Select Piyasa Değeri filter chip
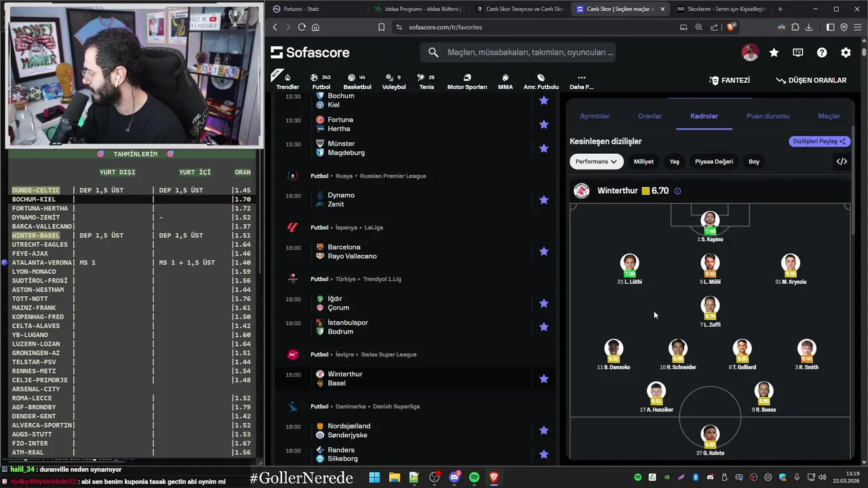 tap(713, 161)
